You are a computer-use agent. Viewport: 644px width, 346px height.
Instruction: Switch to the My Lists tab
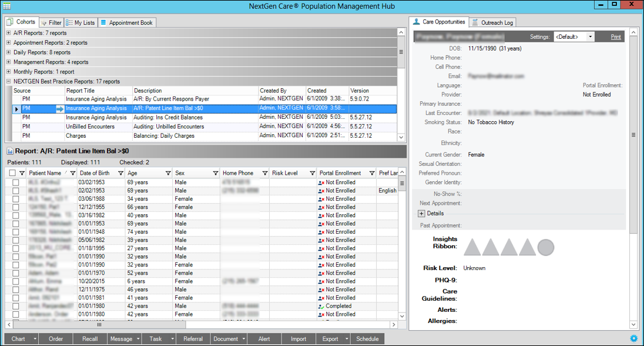click(80, 22)
